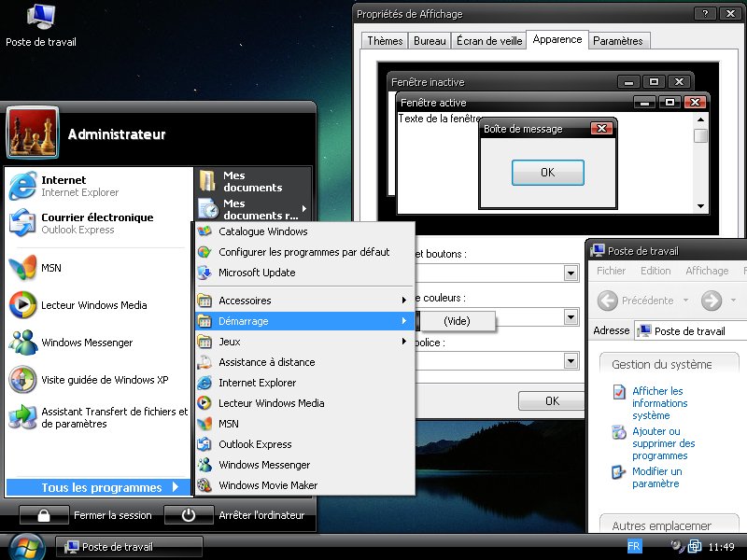Image resolution: width=747 pixels, height=560 pixels.
Task: Open Windows Movie Maker program entry
Action: 267,485
